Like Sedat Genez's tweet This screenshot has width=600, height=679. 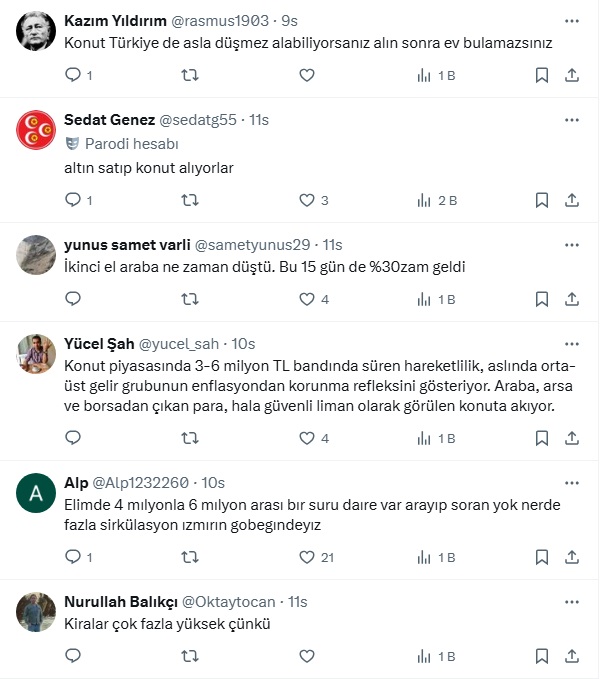pos(306,200)
